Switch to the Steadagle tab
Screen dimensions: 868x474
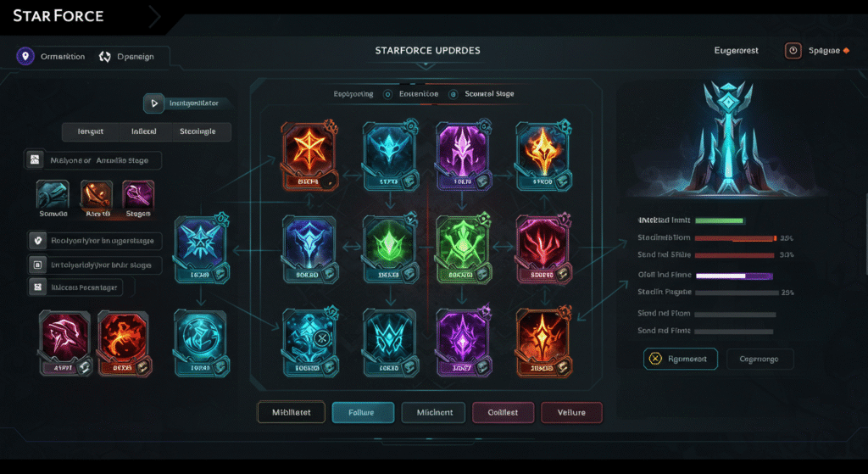coord(198,131)
